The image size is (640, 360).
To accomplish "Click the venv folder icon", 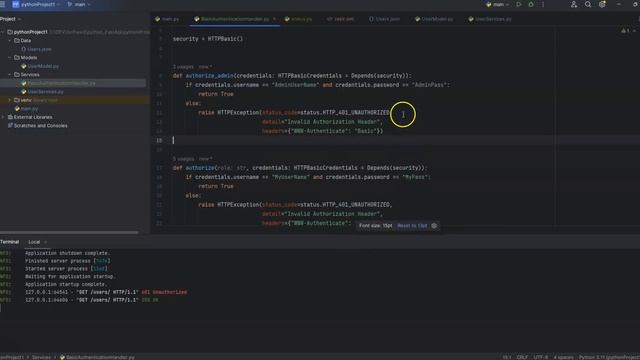I will (x=17, y=100).
